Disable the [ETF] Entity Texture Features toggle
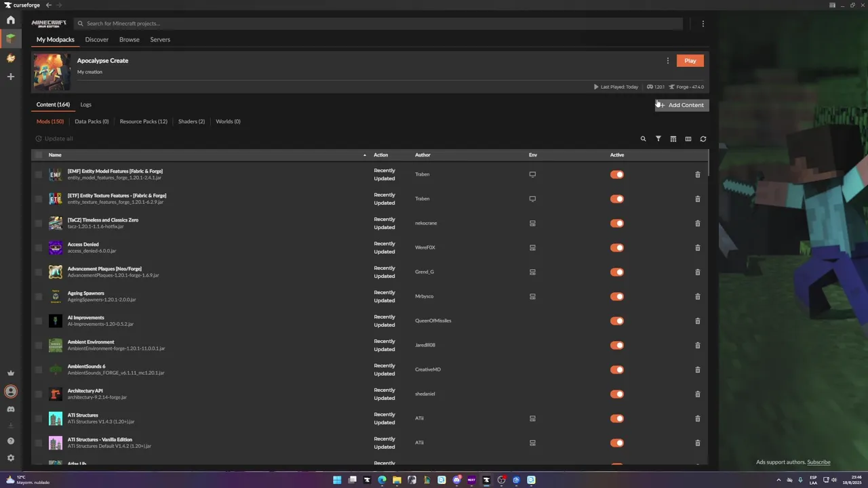Image resolution: width=868 pixels, height=488 pixels. [x=616, y=199]
